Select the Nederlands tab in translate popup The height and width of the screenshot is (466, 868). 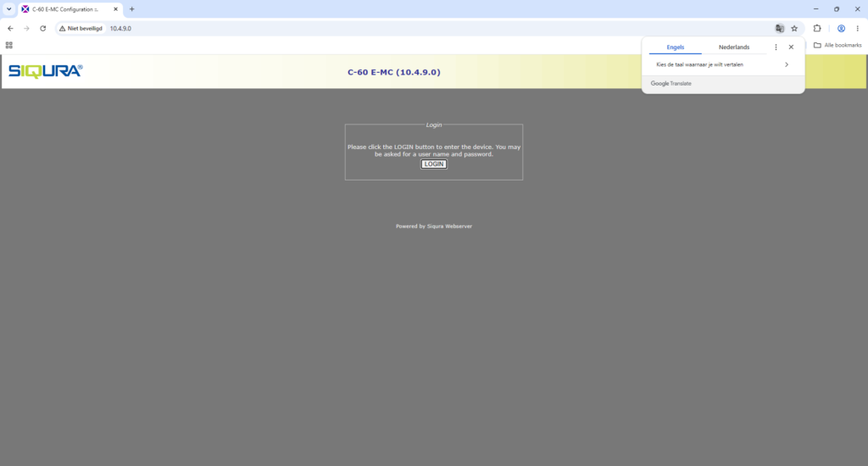pyautogui.click(x=734, y=47)
